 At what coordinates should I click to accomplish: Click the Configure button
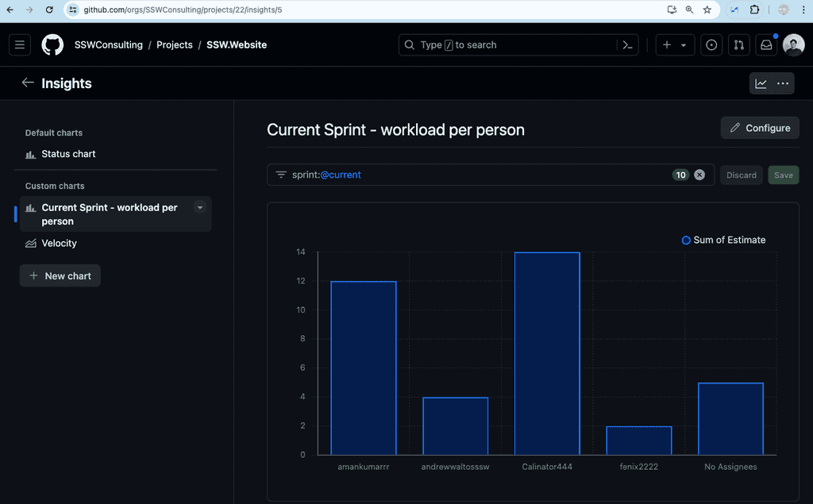(x=759, y=128)
